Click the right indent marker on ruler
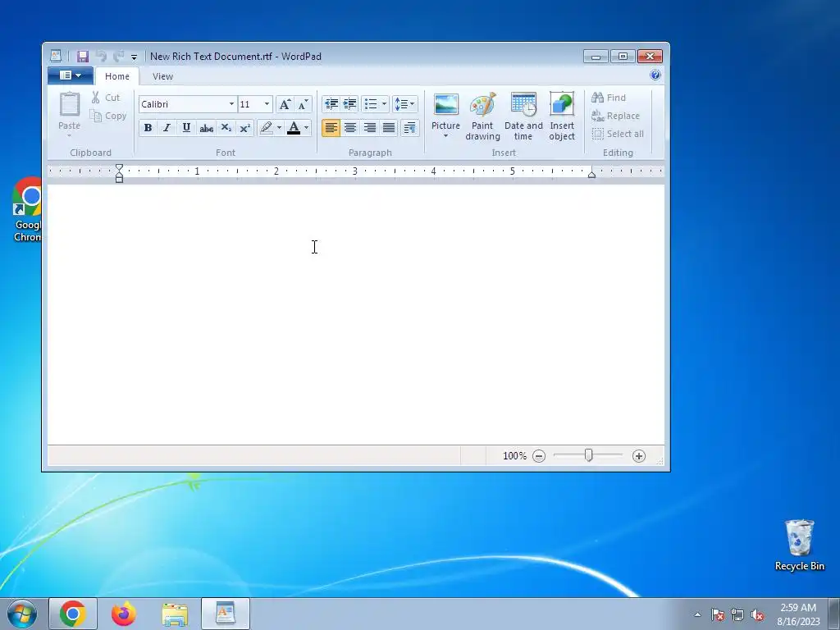This screenshot has width=840, height=630. [591, 174]
